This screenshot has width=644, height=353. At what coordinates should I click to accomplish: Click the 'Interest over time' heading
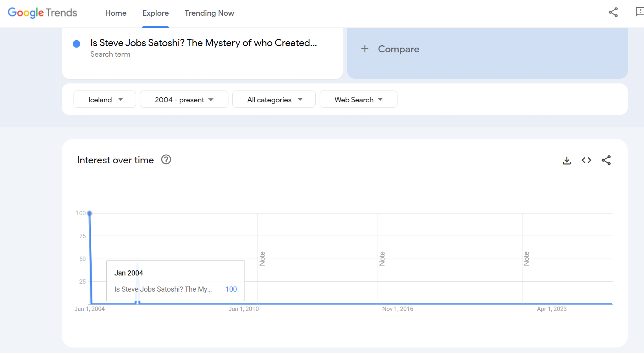(x=116, y=160)
